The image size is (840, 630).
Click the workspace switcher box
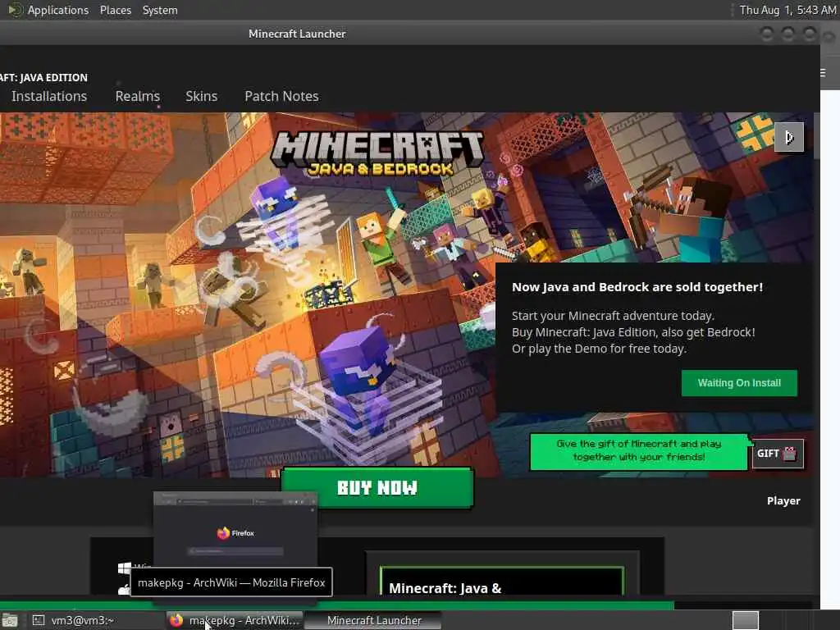[745, 620]
